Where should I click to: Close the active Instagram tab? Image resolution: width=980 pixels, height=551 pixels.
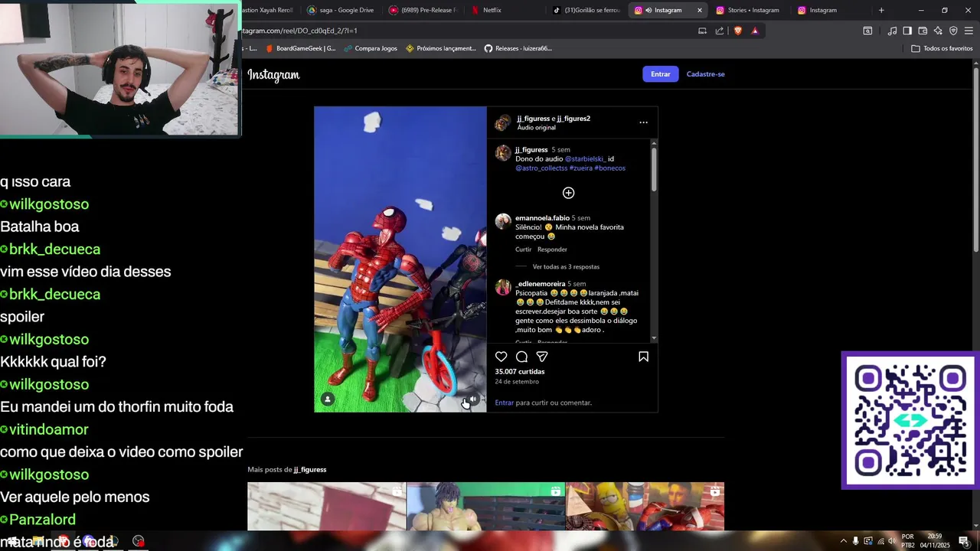(x=699, y=10)
